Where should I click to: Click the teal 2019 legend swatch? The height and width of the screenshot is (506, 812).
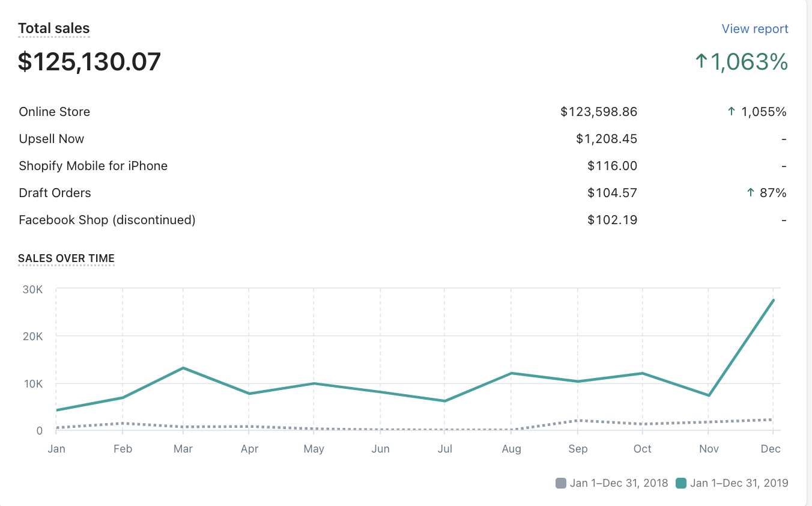[681, 483]
